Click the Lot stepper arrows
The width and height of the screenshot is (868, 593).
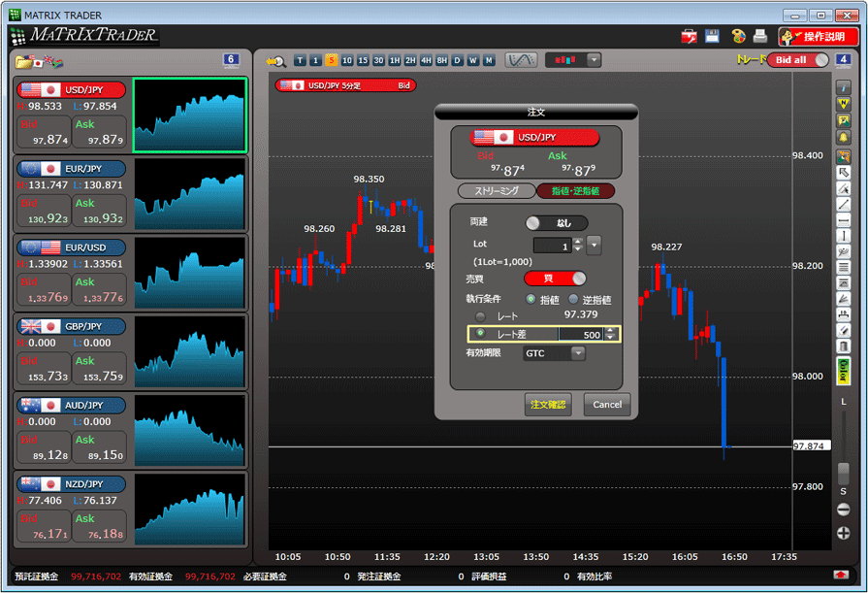(578, 245)
